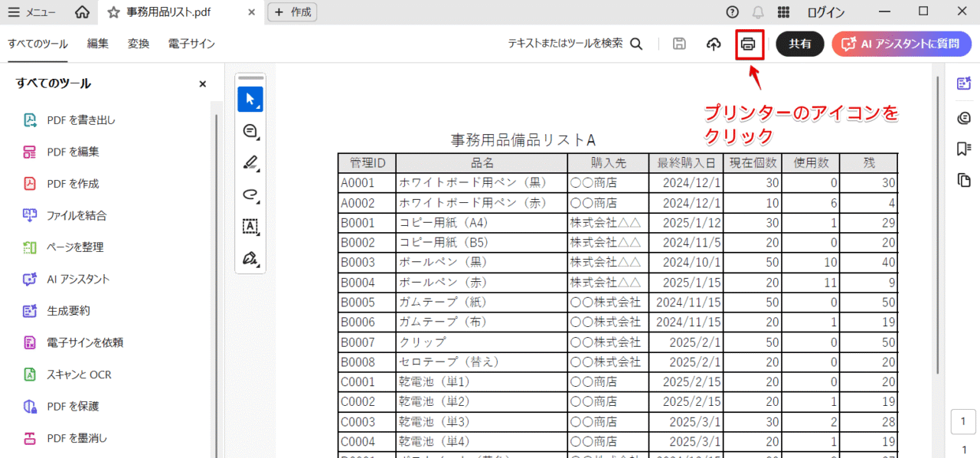
Task: Select the text box tool
Action: click(250, 226)
